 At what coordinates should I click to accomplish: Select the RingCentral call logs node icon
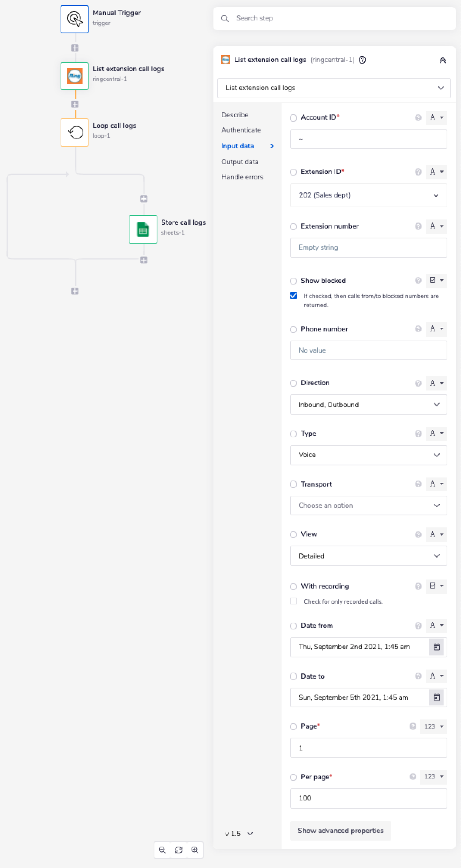(x=74, y=76)
